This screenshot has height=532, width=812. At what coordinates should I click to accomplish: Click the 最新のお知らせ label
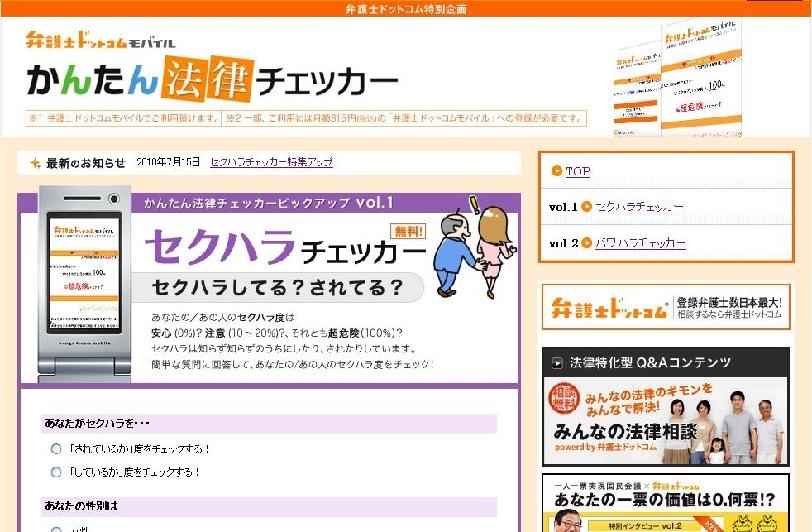click(86, 163)
